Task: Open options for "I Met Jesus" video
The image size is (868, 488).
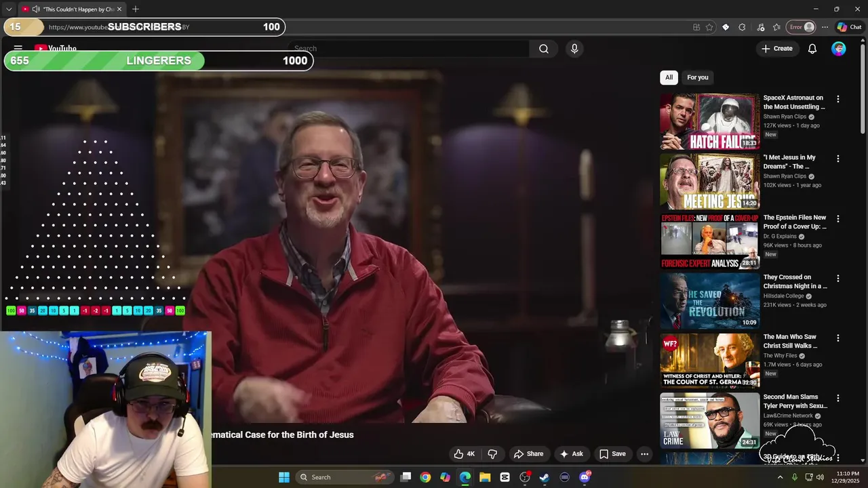Action: [x=838, y=159]
